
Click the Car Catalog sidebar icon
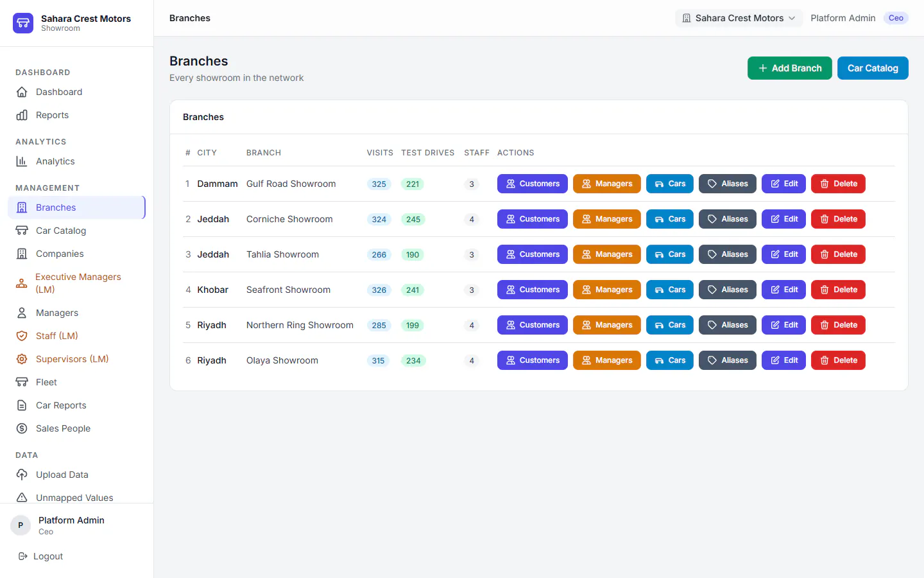pos(22,231)
